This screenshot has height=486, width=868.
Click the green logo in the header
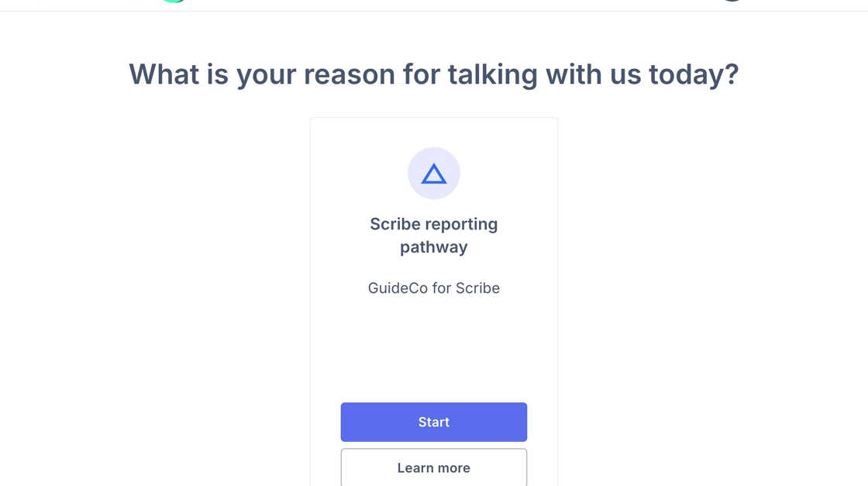tap(174, 1)
